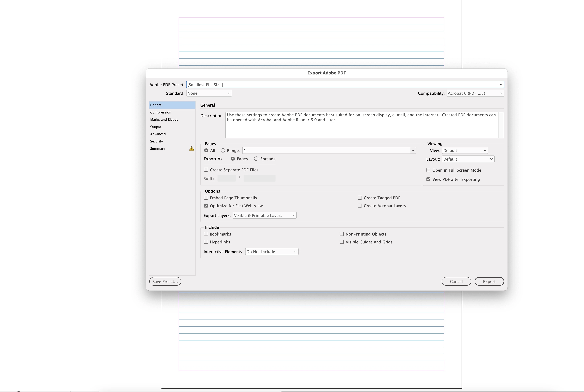Uncheck View PDF after Exporting
Image resolution: width=584 pixels, height=392 pixels.
(x=428, y=179)
